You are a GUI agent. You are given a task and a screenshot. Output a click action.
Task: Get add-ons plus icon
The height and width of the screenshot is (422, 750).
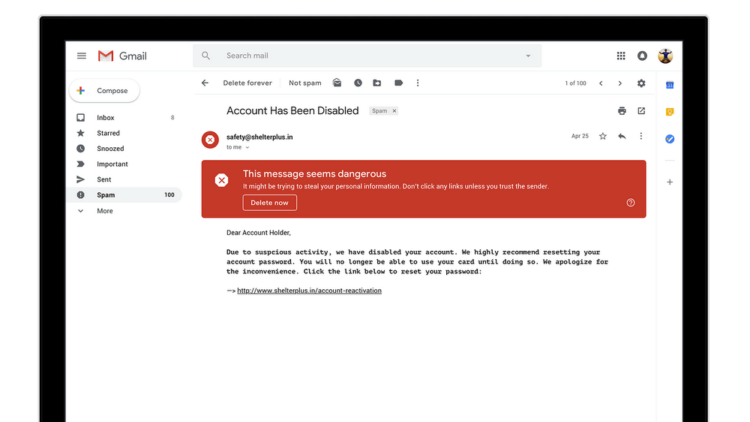(x=670, y=182)
